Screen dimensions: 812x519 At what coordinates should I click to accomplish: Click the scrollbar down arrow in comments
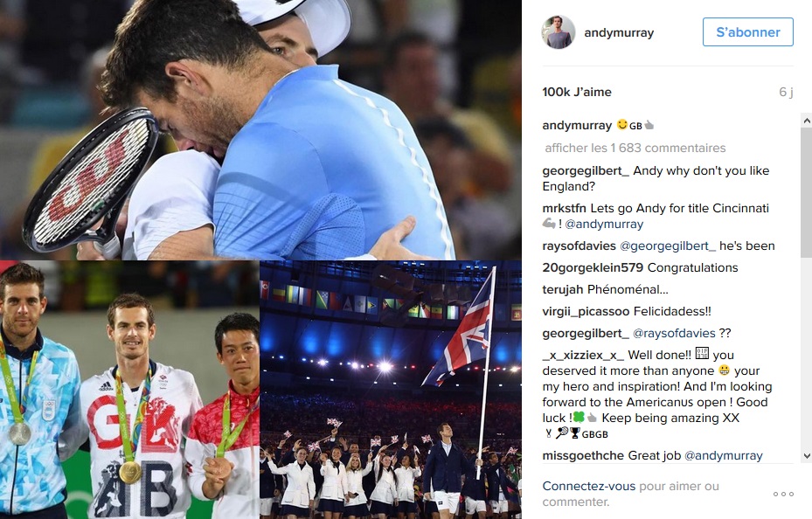806,456
